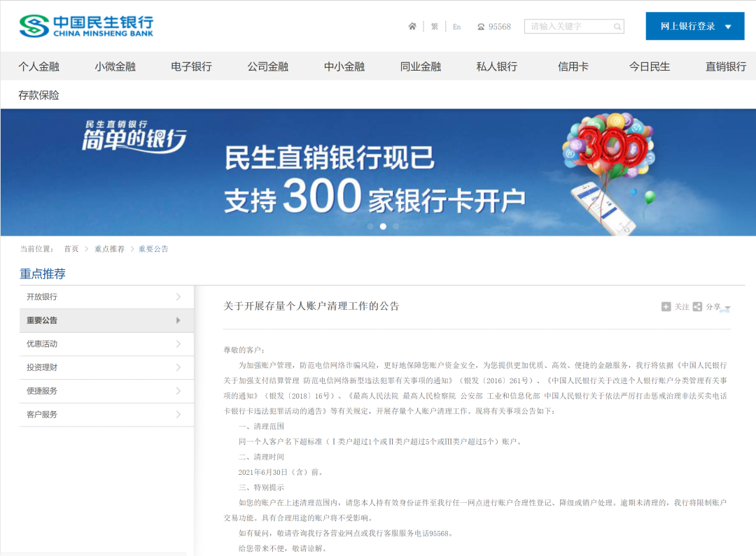756x556 pixels.
Task: Open the 网上银行登录 dropdown button
Action: pos(695,26)
